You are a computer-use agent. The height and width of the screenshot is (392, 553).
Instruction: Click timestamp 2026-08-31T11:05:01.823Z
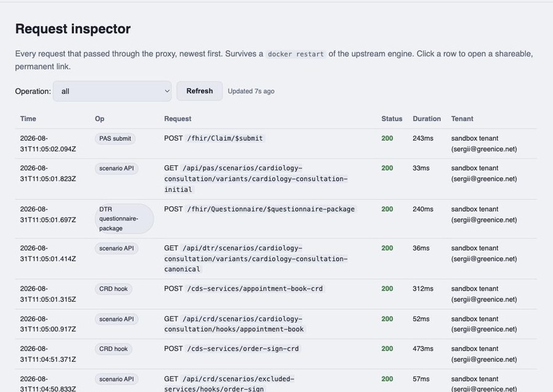coord(48,173)
